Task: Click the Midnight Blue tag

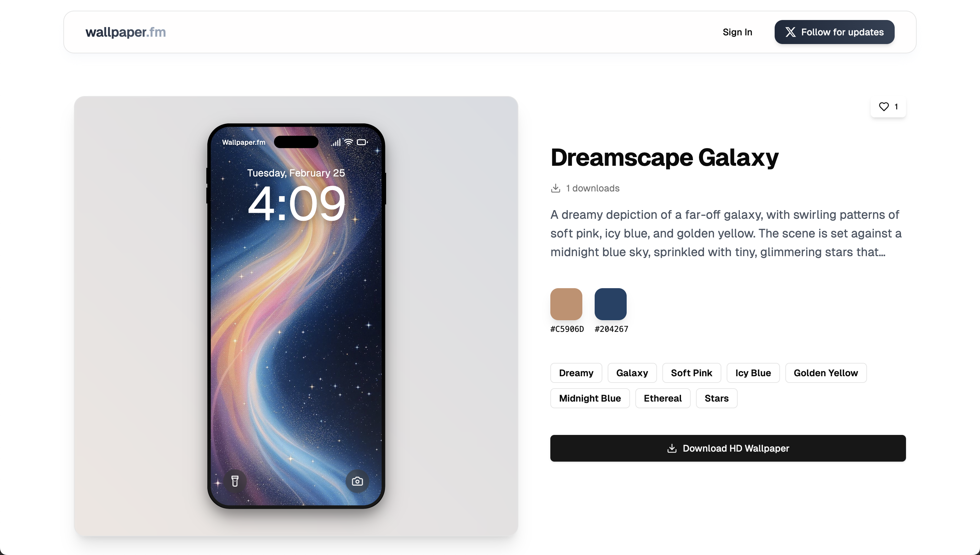Action: 590,398
